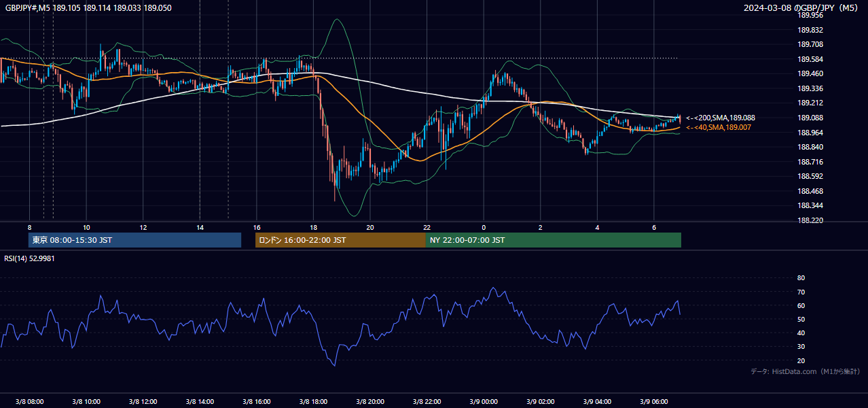The height and width of the screenshot is (408, 868).
Task: Click the time axis label 3/8 22:00
Action: point(427,401)
